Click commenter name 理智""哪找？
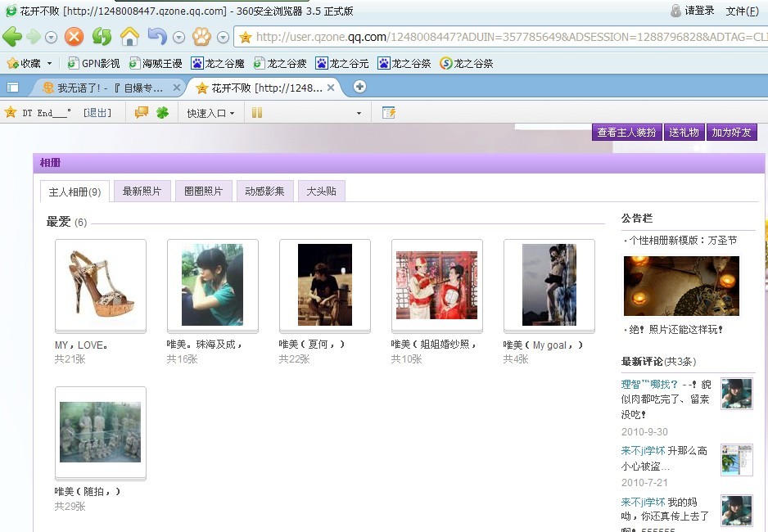Image resolution: width=768 pixels, height=532 pixels. tap(649, 384)
